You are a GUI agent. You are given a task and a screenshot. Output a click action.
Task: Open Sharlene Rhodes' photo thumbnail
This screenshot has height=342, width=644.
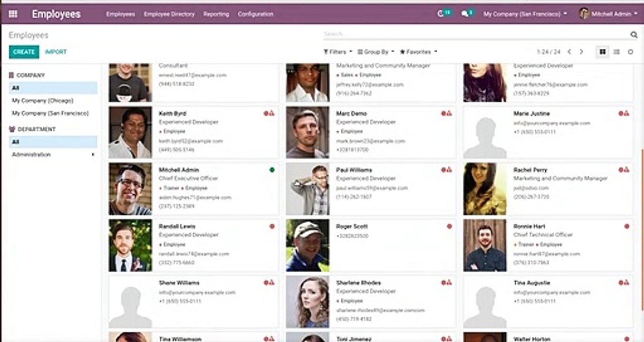308,302
